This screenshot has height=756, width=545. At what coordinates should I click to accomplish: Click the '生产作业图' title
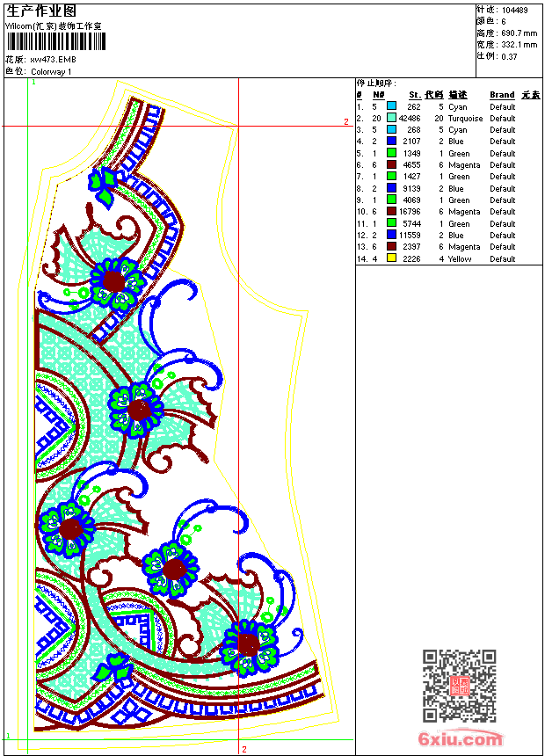tap(41, 11)
